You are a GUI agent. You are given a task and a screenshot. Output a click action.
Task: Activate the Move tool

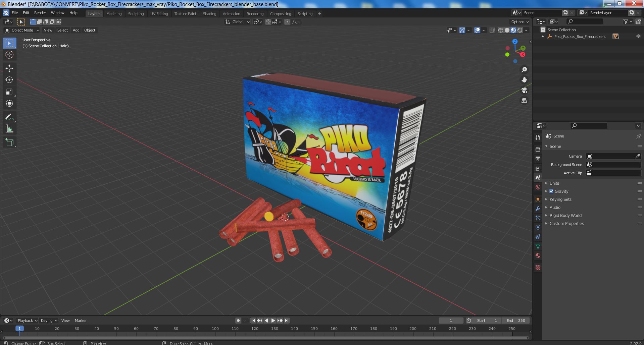(9, 68)
